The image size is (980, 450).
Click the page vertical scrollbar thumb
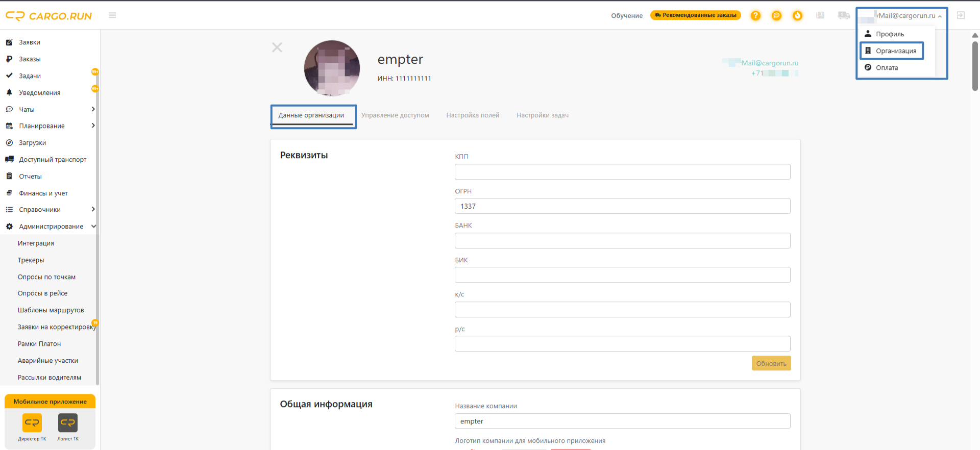pos(975,66)
